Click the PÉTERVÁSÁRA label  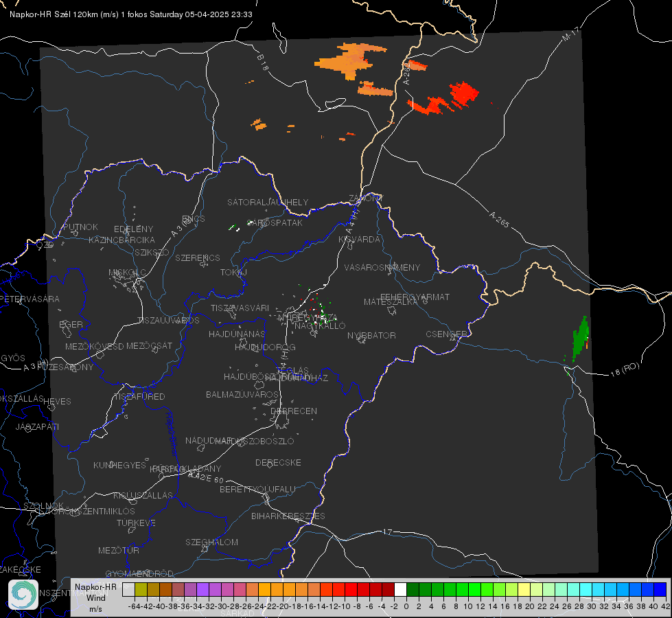(30, 299)
